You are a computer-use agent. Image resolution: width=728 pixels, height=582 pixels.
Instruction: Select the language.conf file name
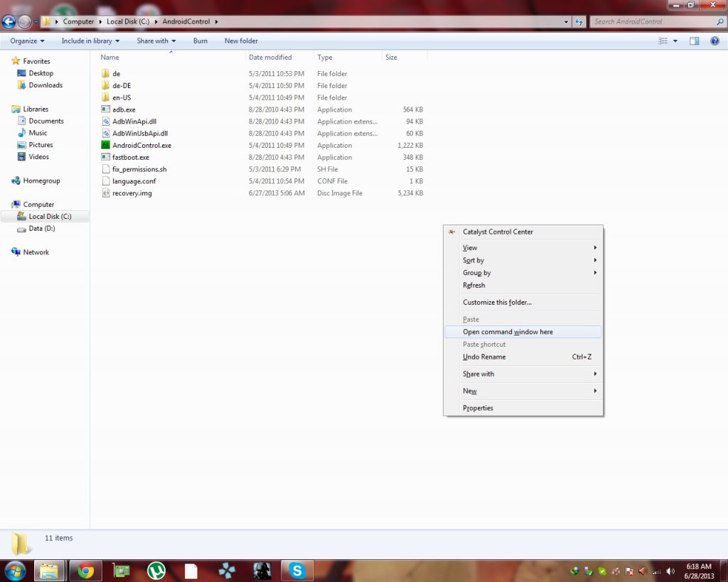pos(134,181)
